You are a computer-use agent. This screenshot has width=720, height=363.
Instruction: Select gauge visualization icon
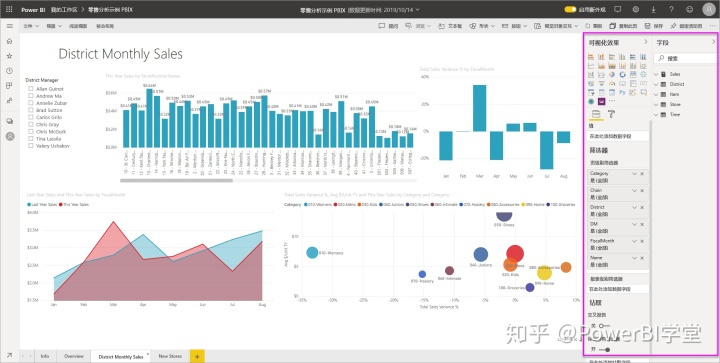tap(612, 84)
